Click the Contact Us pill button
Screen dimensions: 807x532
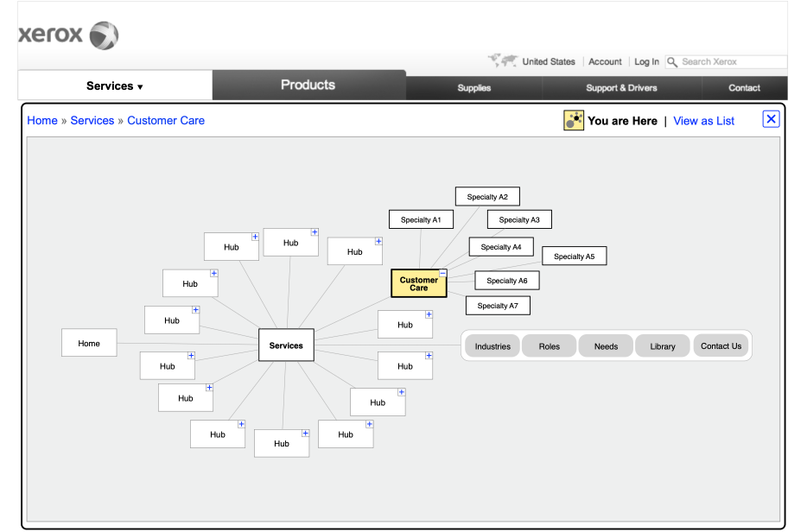(721, 345)
